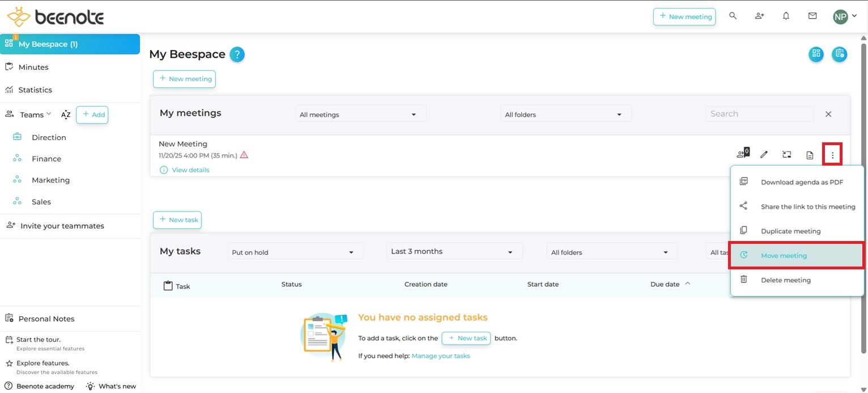Screen dimensions: 868x393
Task: Expand the Last 3 months dropdown
Action: 454,252
